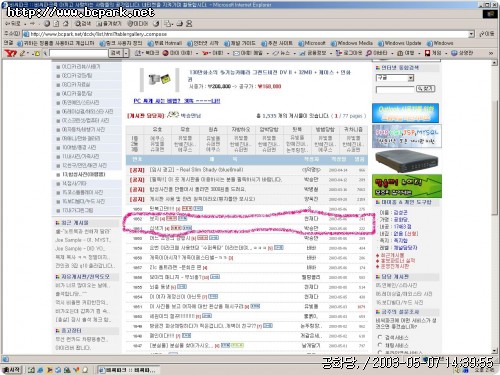The image size is (500, 375).
Task: Switch to the IE taskbar window button
Action: 129,370
